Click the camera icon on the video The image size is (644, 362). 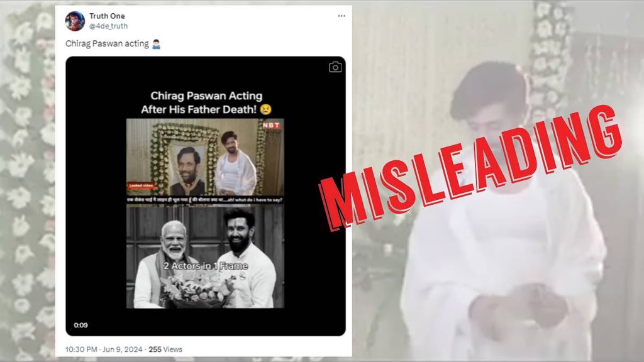[335, 67]
